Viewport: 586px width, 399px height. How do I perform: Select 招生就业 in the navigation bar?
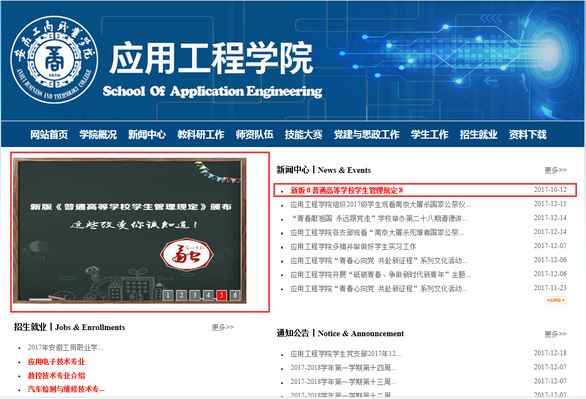point(478,134)
